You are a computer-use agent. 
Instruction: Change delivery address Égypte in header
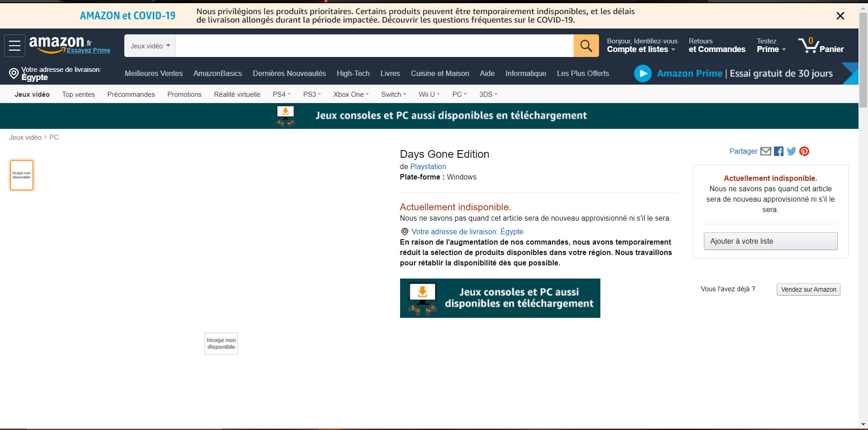point(55,73)
